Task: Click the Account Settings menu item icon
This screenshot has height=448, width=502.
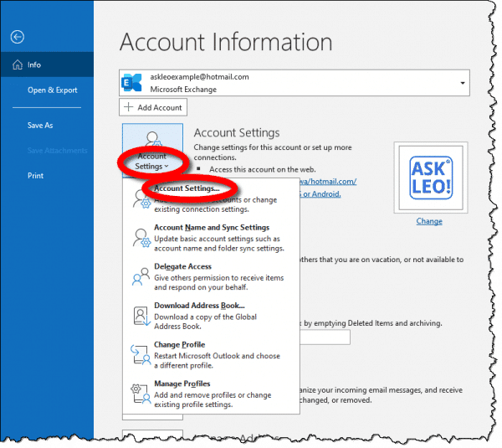Action: coord(141,199)
